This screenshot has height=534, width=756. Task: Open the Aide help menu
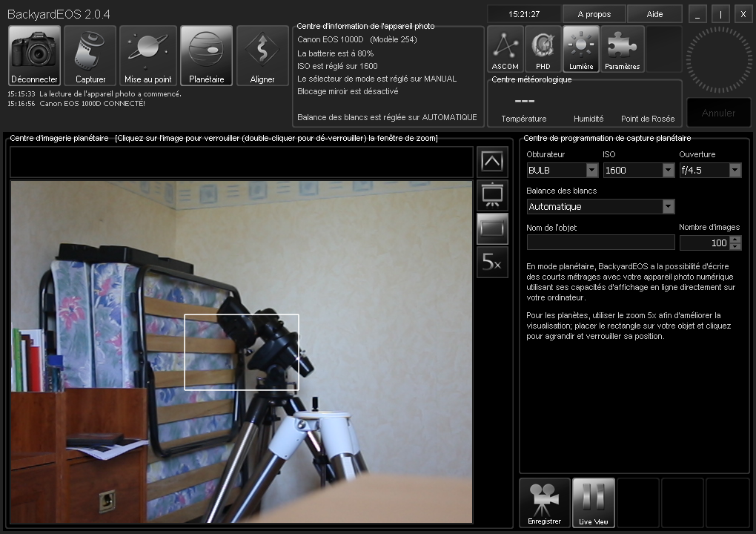pyautogui.click(x=654, y=14)
